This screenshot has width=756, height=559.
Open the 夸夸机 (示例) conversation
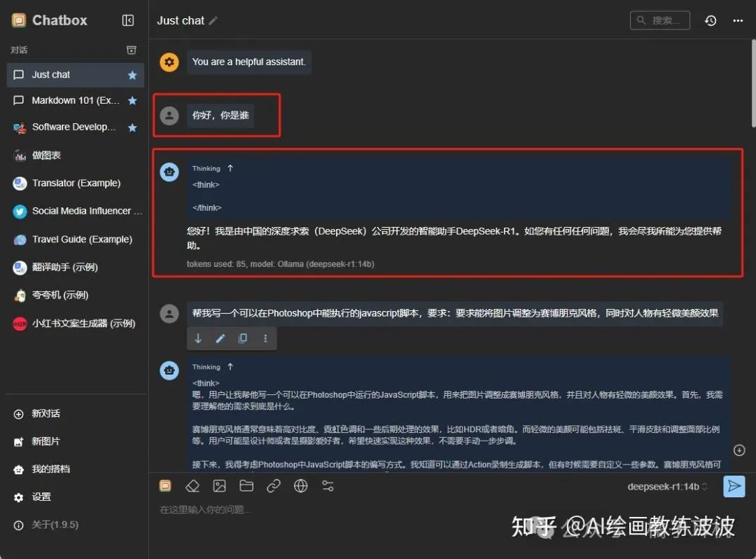(75, 295)
